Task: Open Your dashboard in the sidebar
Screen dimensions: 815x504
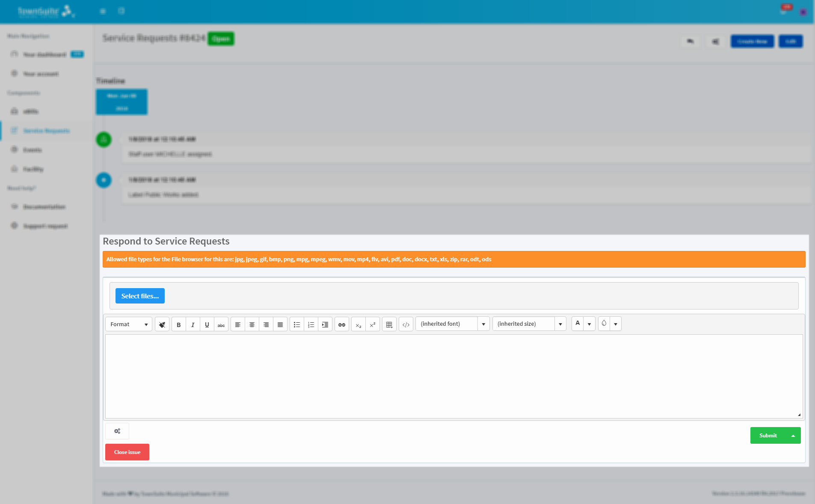Action: coord(44,55)
